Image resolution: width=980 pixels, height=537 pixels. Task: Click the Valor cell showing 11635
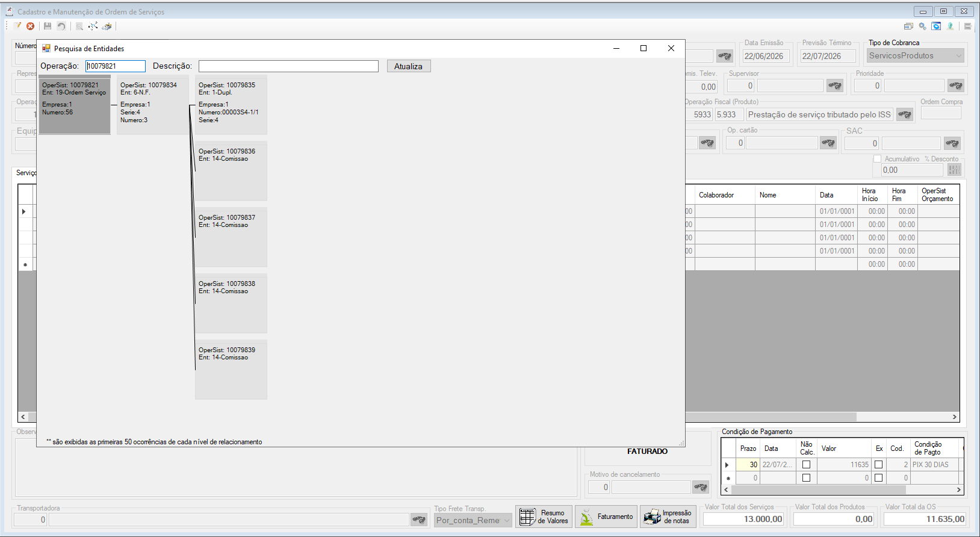pos(844,465)
